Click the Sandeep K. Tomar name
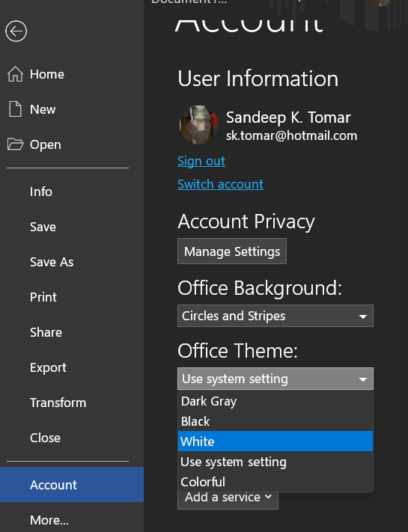The width and height of the screenshot is (408, 532). click(x=288, y=117)
